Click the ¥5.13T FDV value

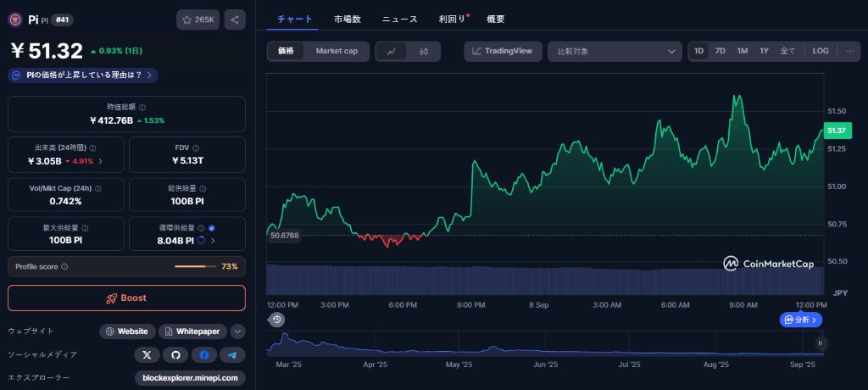point(187,161)
